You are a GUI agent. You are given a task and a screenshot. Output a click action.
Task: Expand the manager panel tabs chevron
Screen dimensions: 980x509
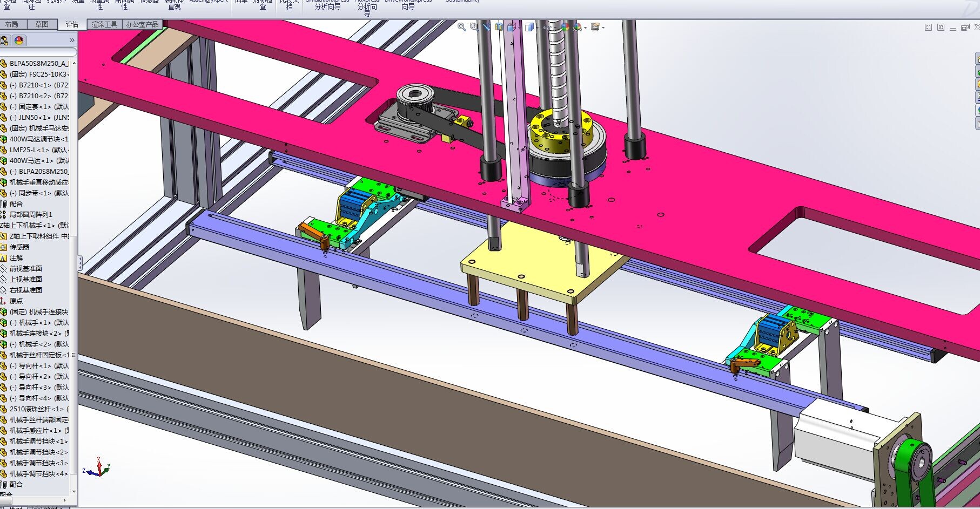[72, 40]
